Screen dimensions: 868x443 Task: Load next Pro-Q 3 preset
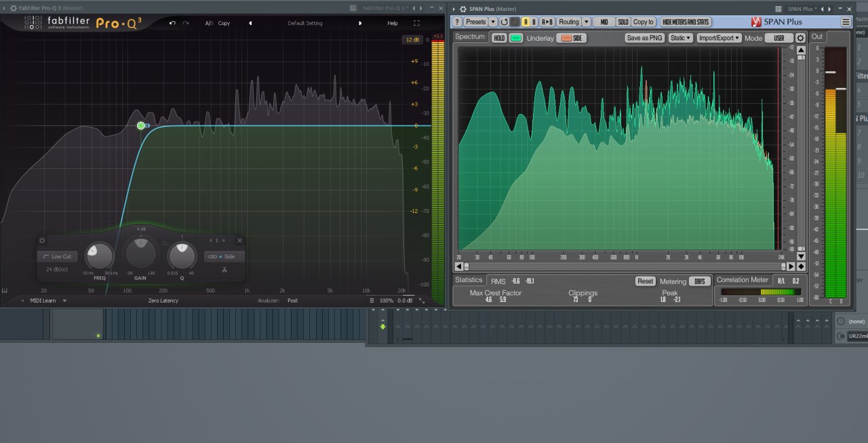click(360, 23)
